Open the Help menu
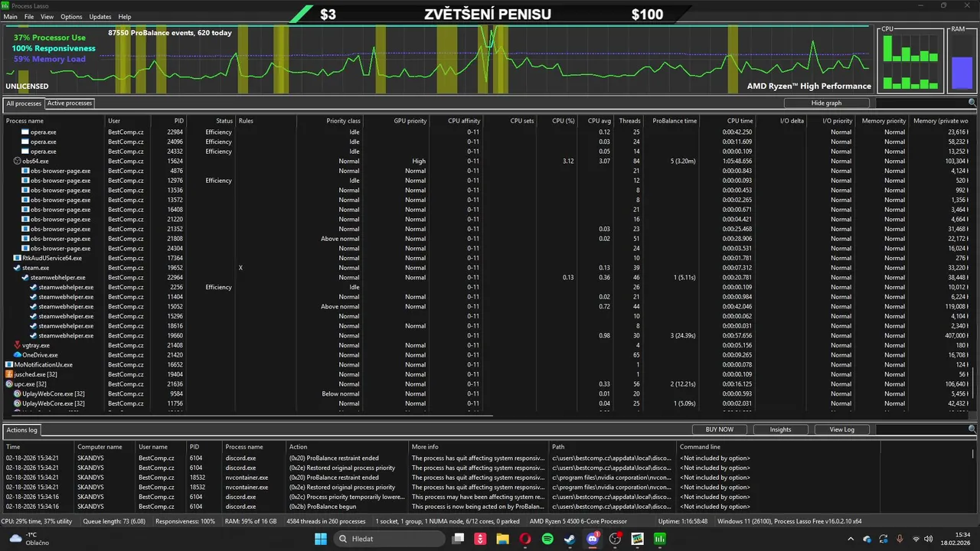 pos(125,16)
